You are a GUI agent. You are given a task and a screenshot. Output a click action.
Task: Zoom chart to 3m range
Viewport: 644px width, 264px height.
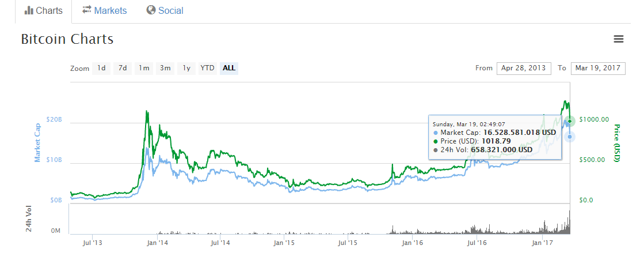(x=165, y=68)
